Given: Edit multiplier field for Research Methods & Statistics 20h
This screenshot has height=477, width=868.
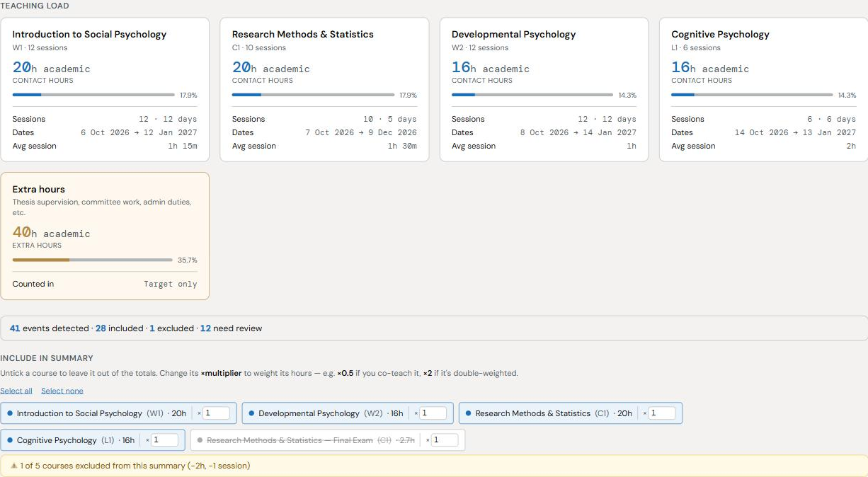Looking at the screenshot, I should (x=662, y=413).
